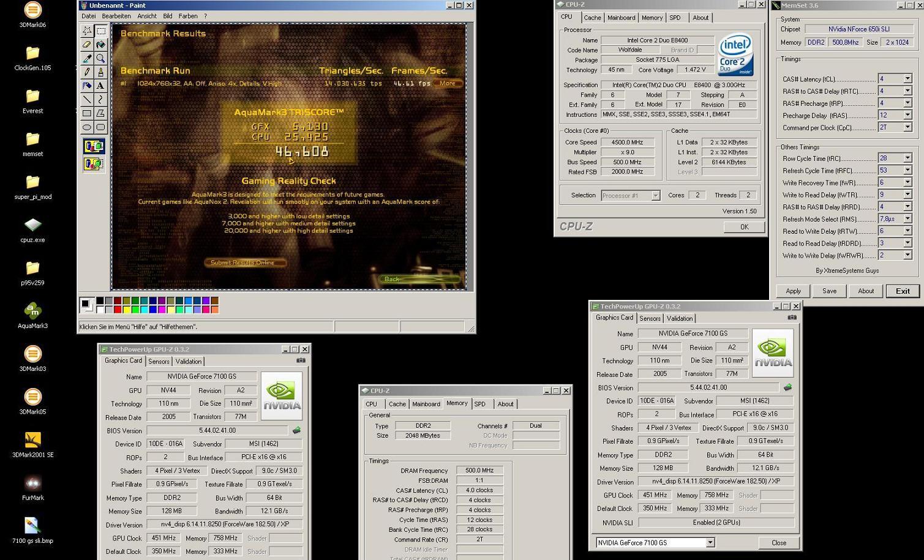This screenshot has width=924, height=560.
Task: Choose the Airbrush tool in Paint
Action: (87, 86)
